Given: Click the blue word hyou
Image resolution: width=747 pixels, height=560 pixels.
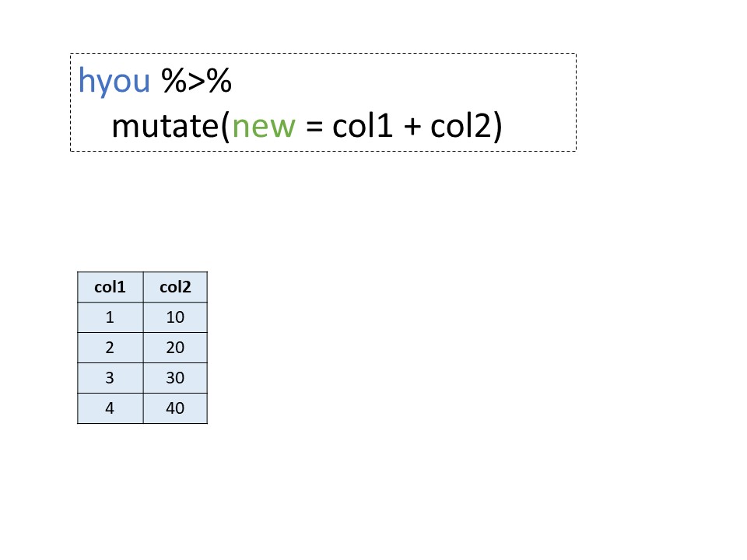Looking at the screenshot, I should pos(114,82).
